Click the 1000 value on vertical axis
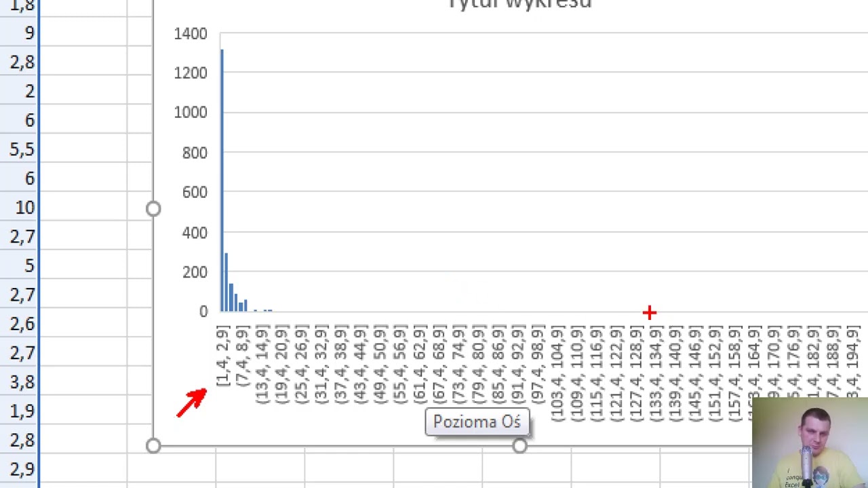 coord(191,113)
